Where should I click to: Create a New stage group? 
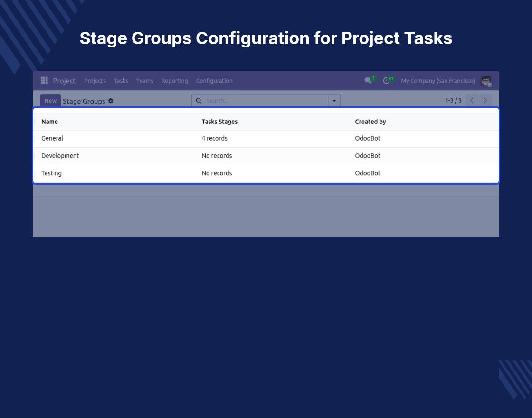(50, 101)
